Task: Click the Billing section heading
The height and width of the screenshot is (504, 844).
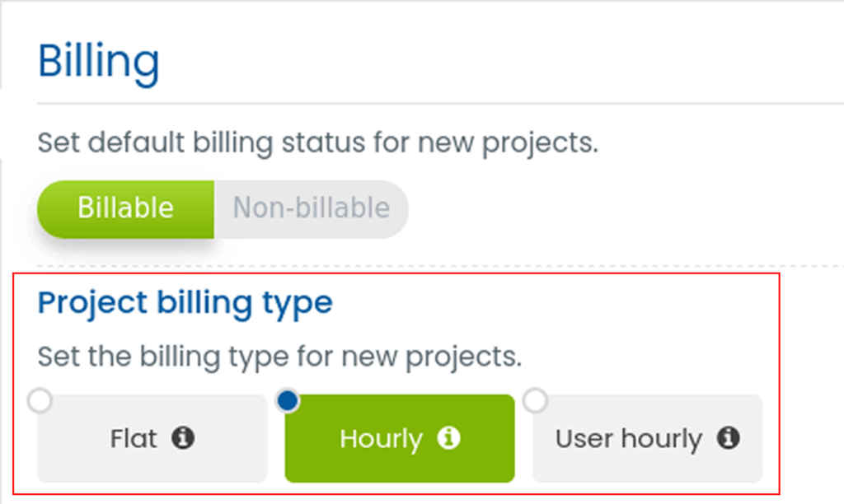Action: (99, 63)
